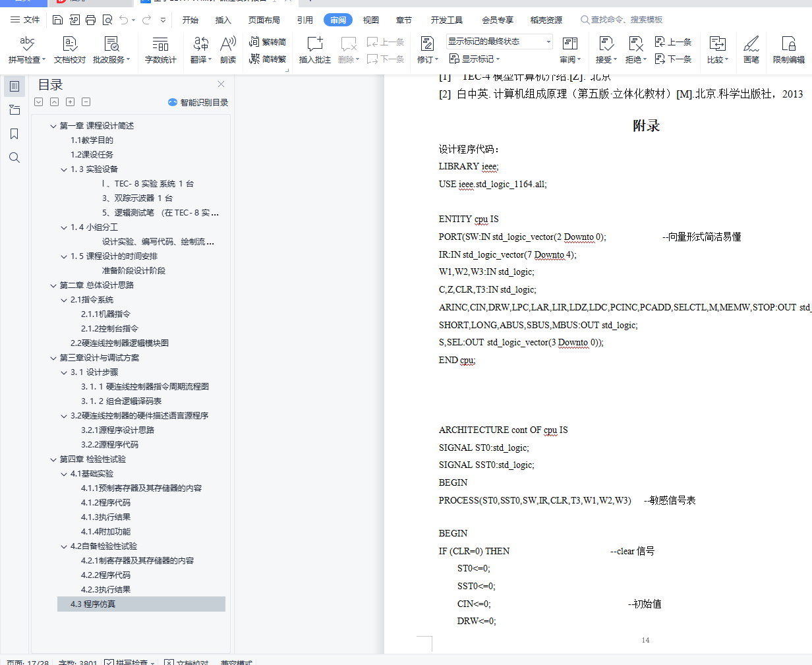The height and width of the screenshot is (665, 812).
Task: Click the 比较 compare documents icon
Action: (x=717, y=44)
